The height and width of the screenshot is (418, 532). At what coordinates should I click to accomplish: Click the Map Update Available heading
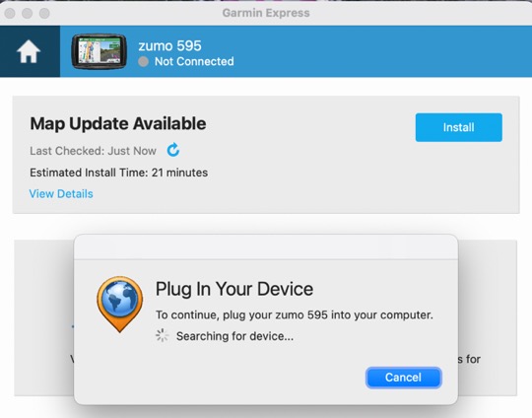pyautogui.click(x=118, y=123)
